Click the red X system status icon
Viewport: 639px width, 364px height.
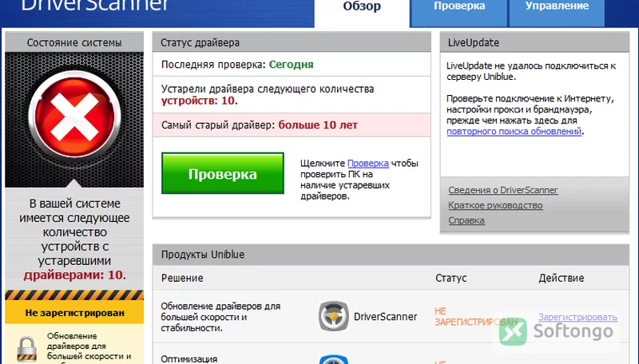[x=74, y=115]
